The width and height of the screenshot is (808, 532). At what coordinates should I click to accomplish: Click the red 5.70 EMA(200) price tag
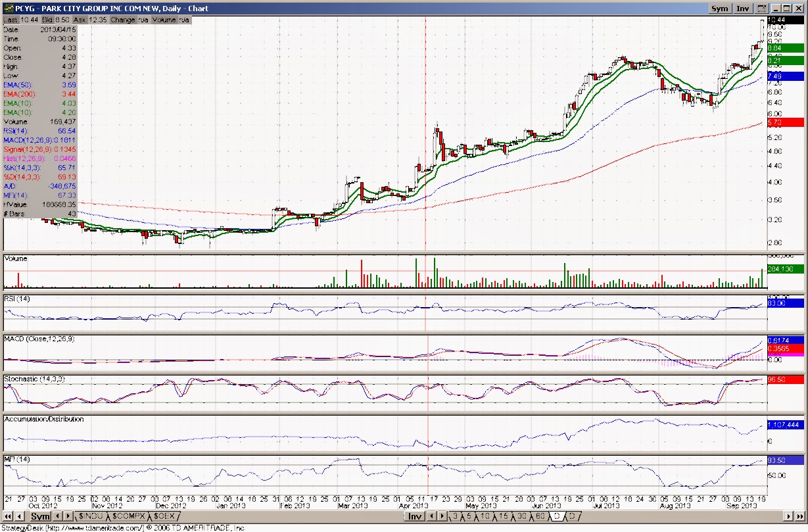[785, 122]
